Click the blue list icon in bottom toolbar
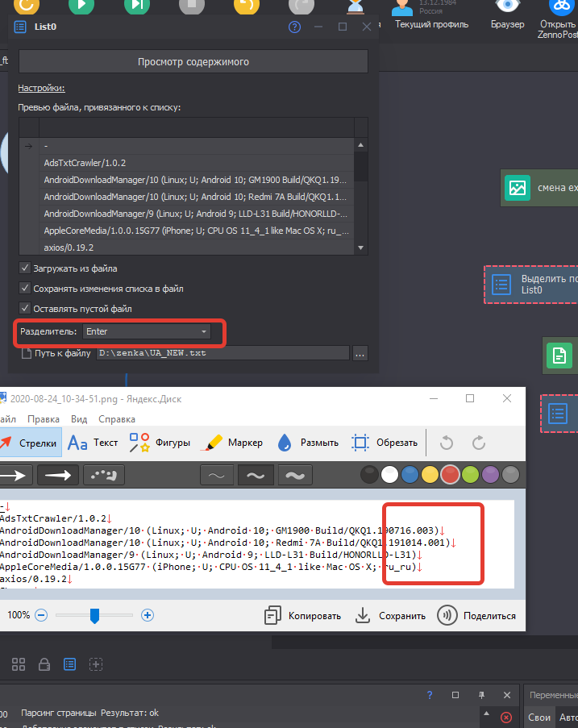 [x=69, y=664]
